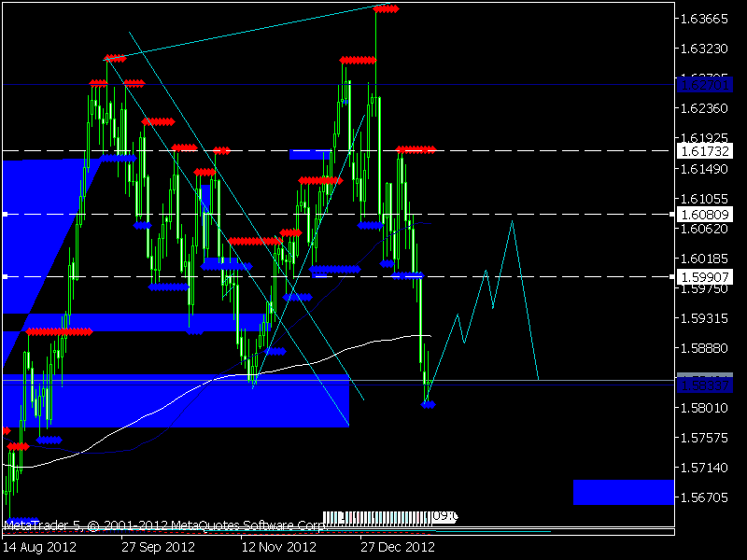Click the blue 1.62701 price label
The height and width of the screenshot is (560, 747).
pyautogui.click(x=705, y=85)
